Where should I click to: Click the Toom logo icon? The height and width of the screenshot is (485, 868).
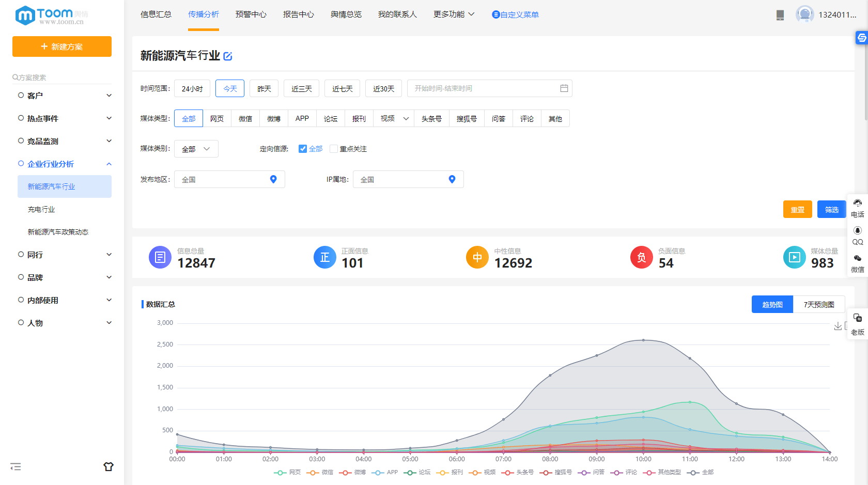(25, 15)
